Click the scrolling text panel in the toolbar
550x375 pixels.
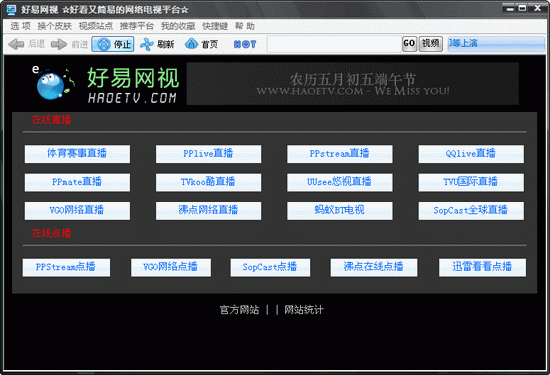tap(496, 44)
